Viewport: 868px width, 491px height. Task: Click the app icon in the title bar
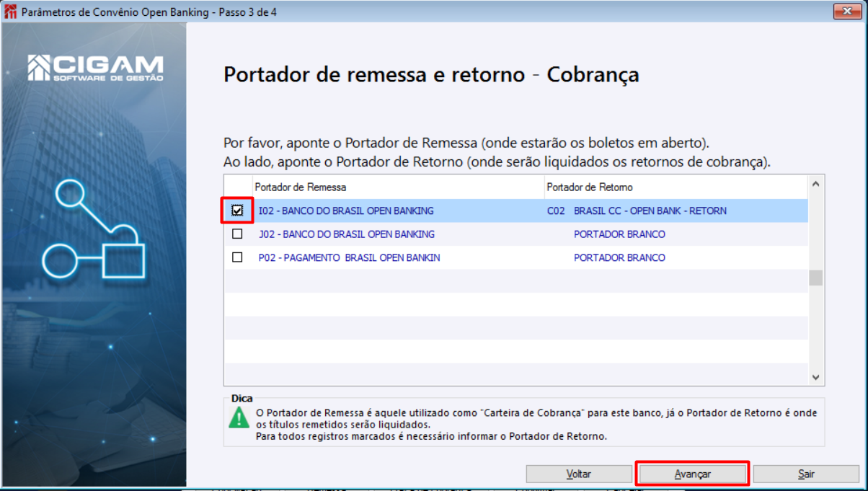click(x=10, y=12)
